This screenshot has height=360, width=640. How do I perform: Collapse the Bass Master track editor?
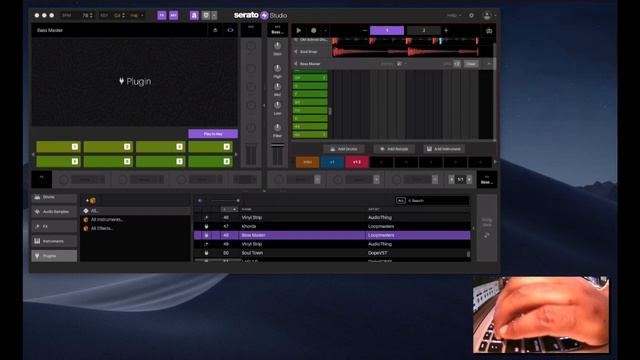(489, 64)
